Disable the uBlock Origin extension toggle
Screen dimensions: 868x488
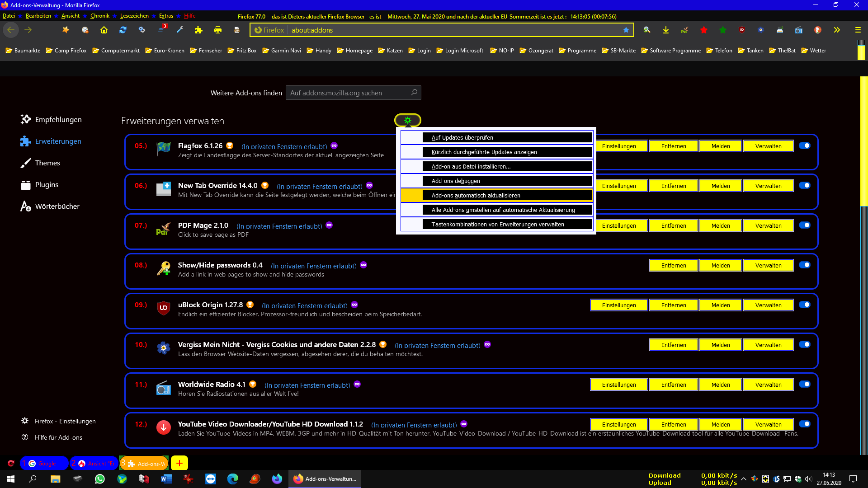point(805,305)
